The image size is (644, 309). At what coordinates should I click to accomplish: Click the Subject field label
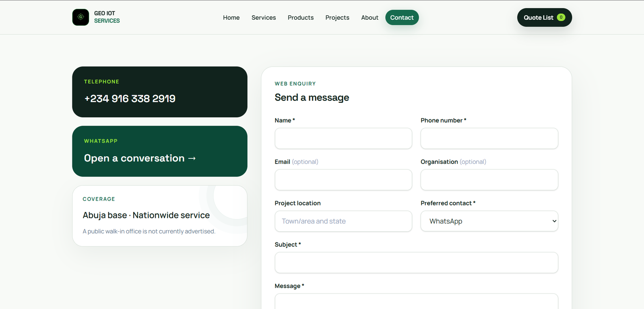288,245
